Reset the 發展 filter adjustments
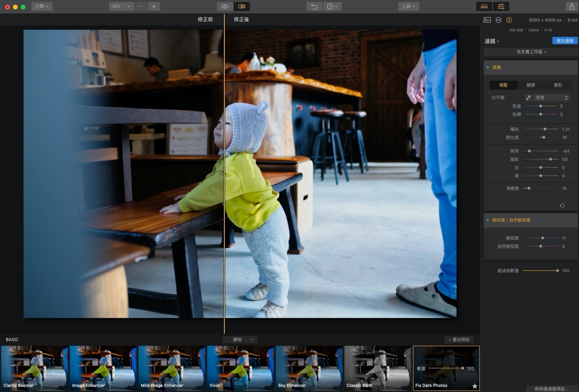Image resolution: width=579 pixels, height=392 pixels. tap(562, 206)
